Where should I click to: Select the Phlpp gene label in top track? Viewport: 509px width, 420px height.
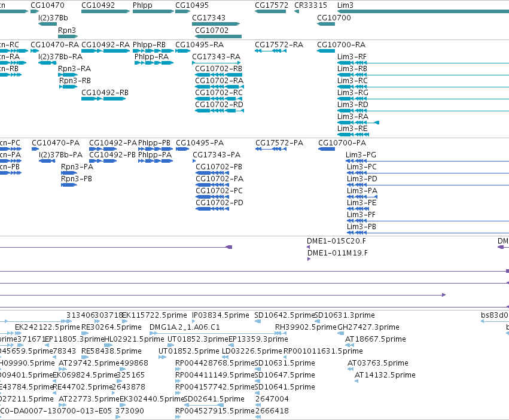[142, 5]
